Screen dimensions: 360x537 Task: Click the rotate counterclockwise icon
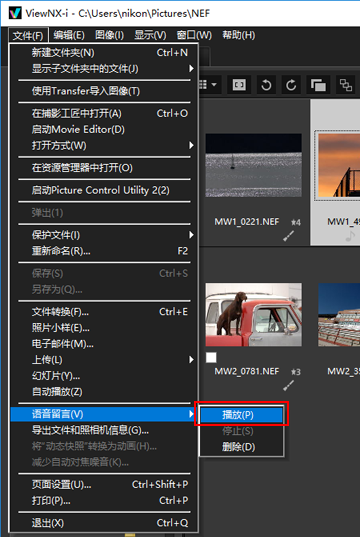click(266, 85)
